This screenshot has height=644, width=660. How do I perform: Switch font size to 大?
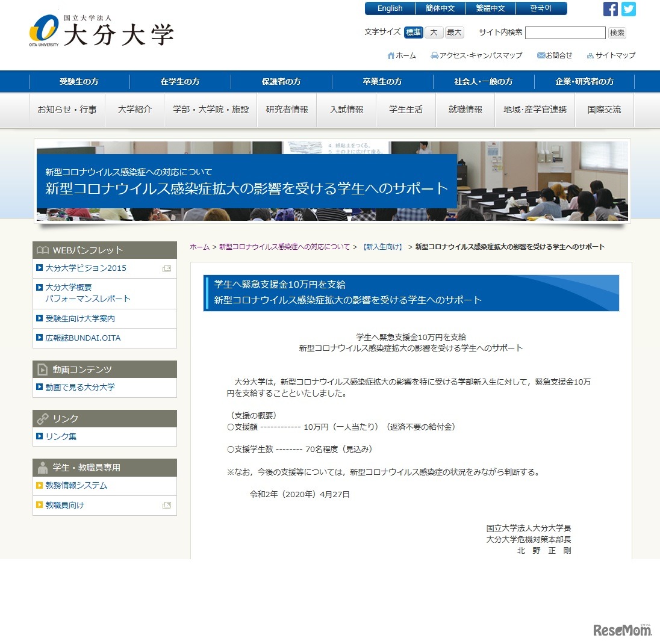tap(434, 32)
